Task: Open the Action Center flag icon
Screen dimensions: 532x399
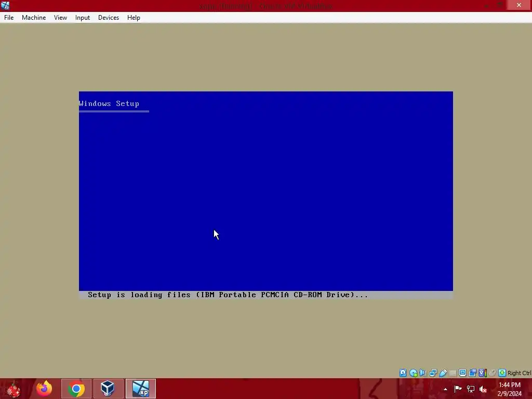Action: (x=458, y=389)
